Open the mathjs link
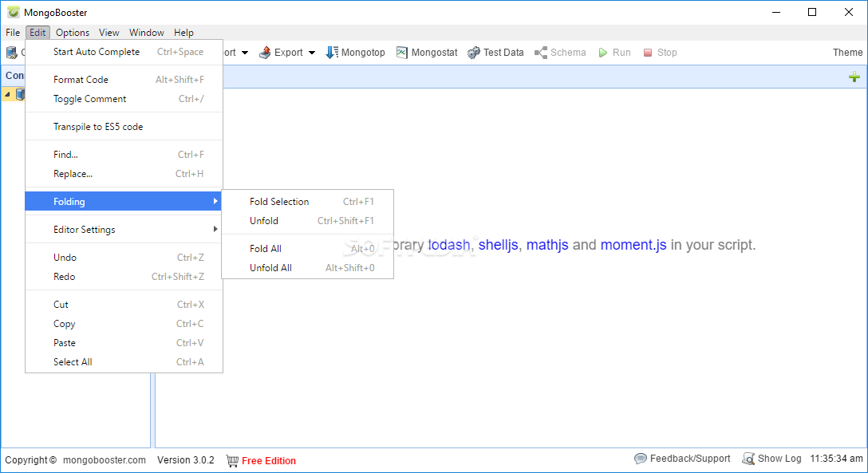 (547, 245)
